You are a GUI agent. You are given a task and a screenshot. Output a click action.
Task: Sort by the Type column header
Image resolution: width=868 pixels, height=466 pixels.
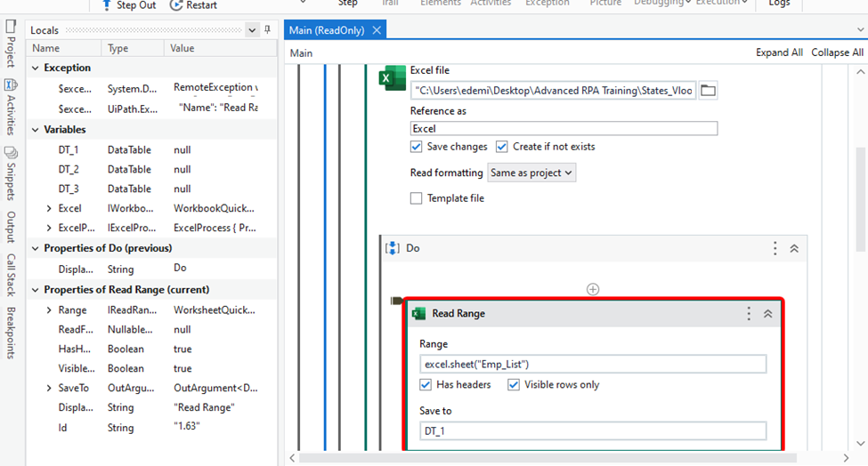click(x=133, y=48)
